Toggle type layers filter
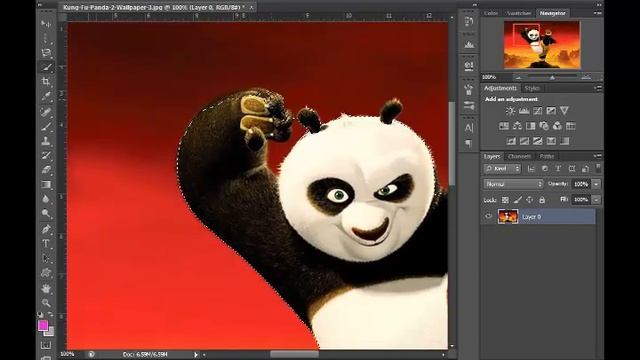The width and height of the screenshot is (640, 360). coord(558,169)
